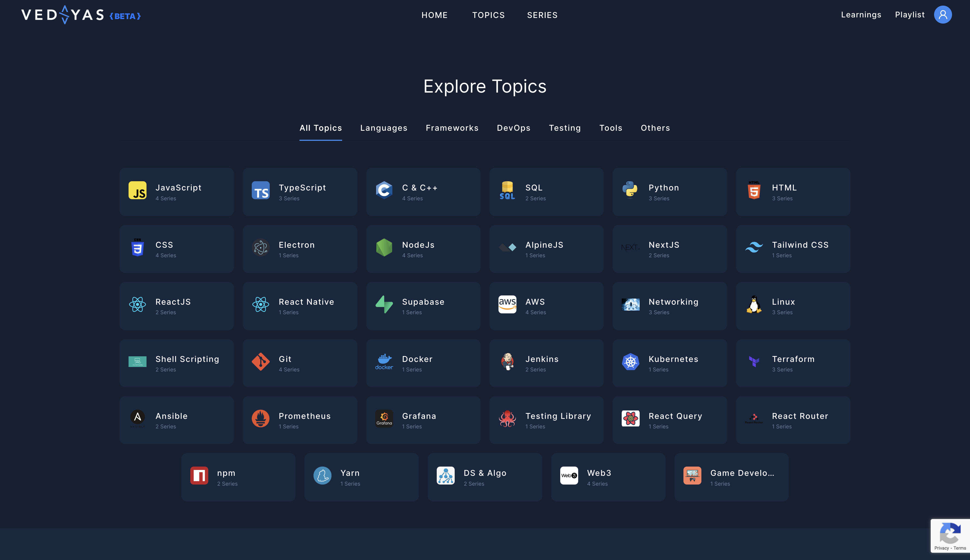Switch to the Testing tab

point(564,128)
